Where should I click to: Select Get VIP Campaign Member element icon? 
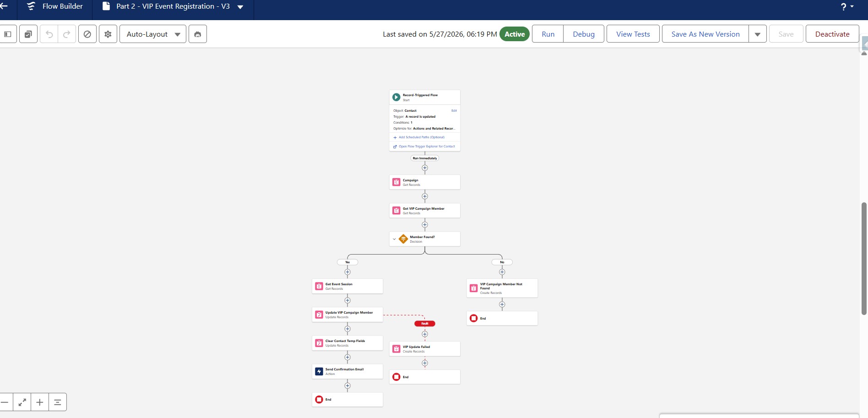tap(396, 211)
